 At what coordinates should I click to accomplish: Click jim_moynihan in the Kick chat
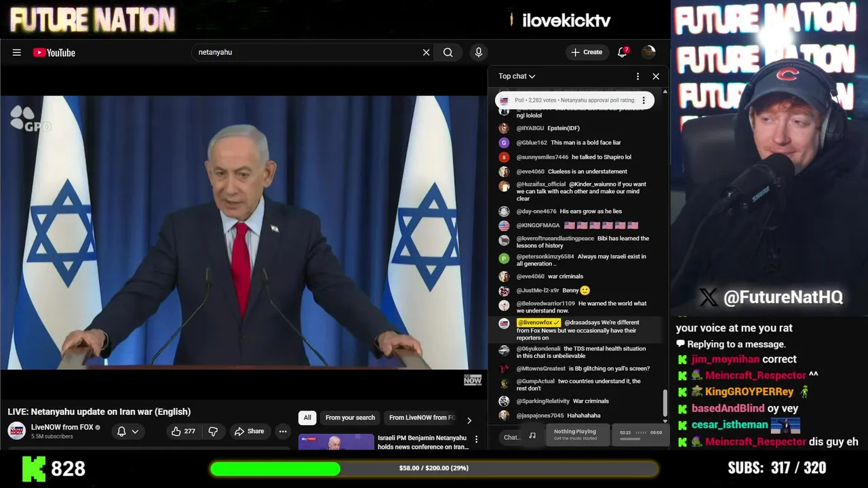[725, 359]
